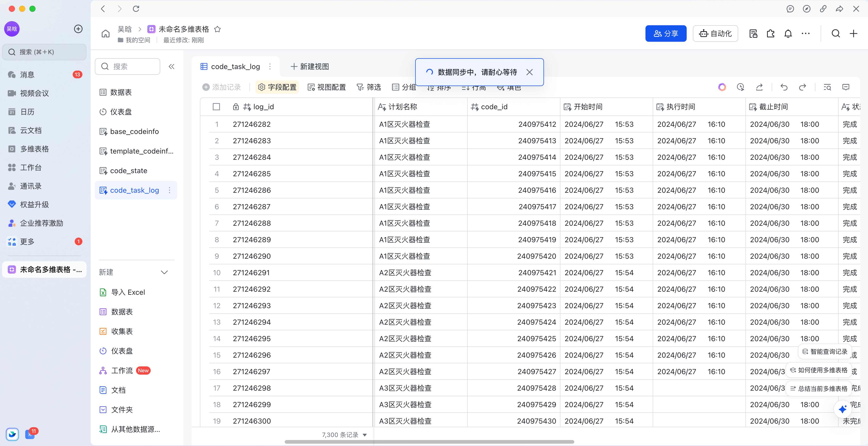Click the horizontal scrollbar at table bottom
The image size is (868, 446).
429,442
